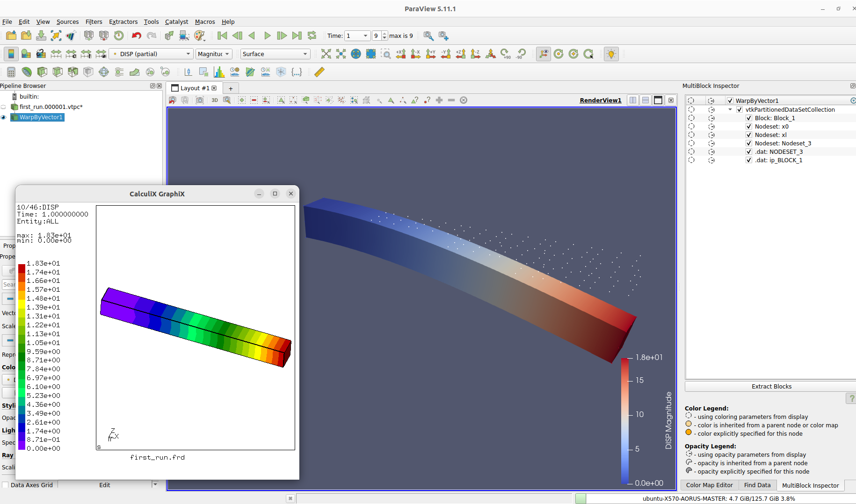Toggle visibility of WarpByVector1 in Pipeline Browser
856x504 pixels.
click(4, 117)
